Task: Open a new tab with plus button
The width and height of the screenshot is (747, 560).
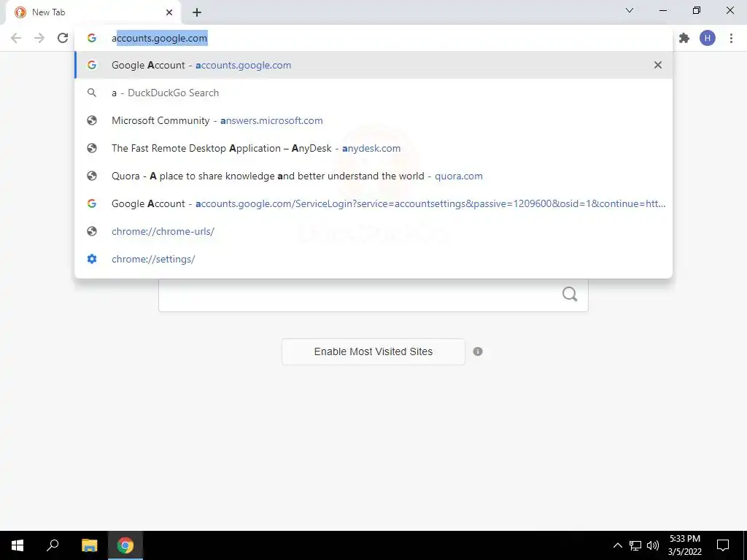Action: coord(197,12)
